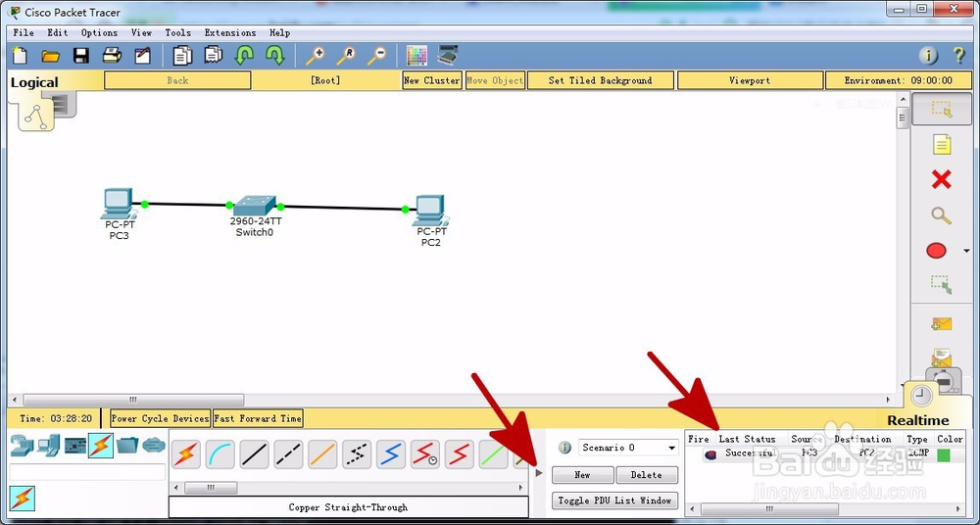Select the Connections lightning category
Screen dimensions: 980x525
click(101, 445)
